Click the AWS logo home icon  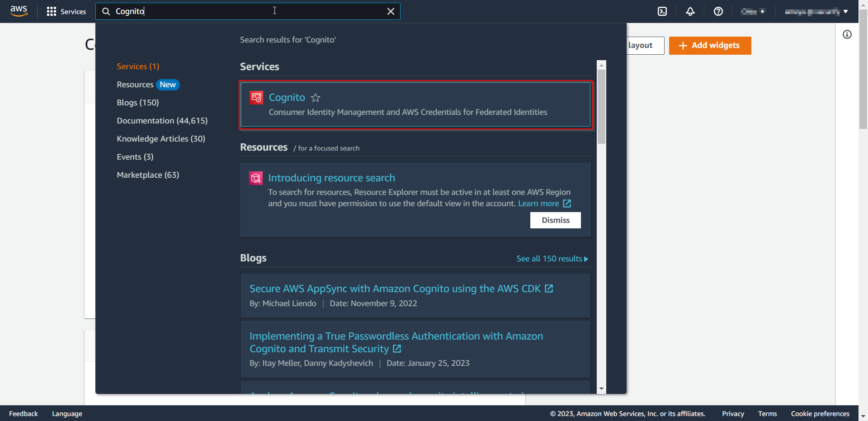coord(19,11)
